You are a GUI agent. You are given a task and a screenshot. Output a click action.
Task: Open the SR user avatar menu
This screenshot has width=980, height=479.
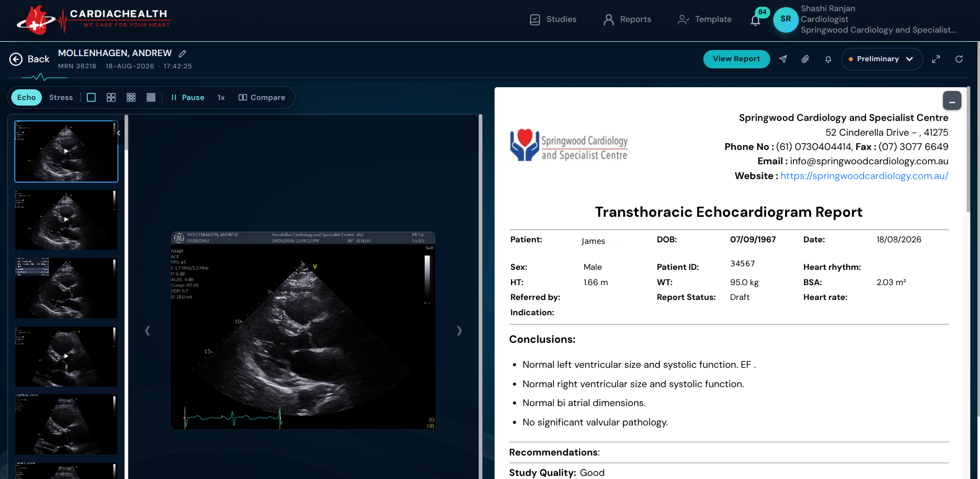[x=786, y=19]
